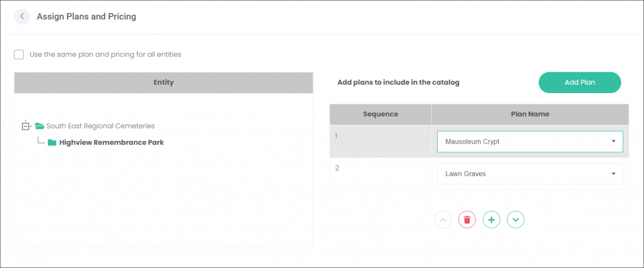Screen dimensions: 644x268
Task: Enable same plan and pricing for all entities
Action: coord(19,54)
